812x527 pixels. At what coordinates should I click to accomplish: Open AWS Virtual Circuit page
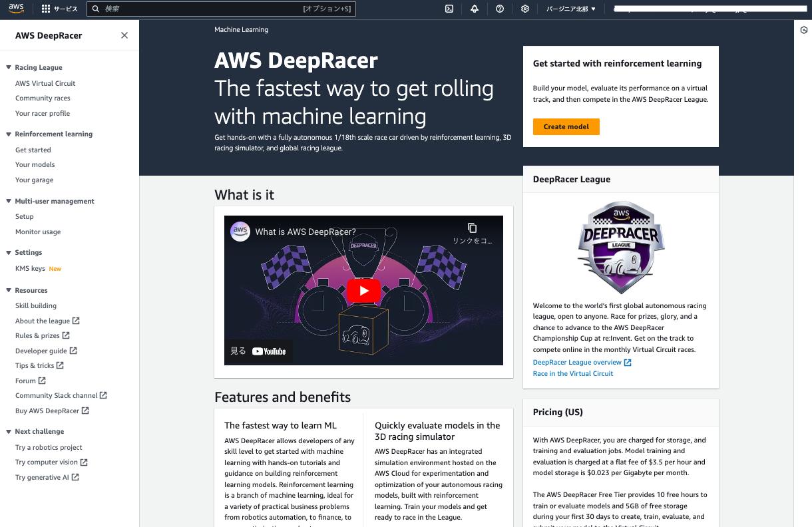pyautogui.click(x=45, y=83)
